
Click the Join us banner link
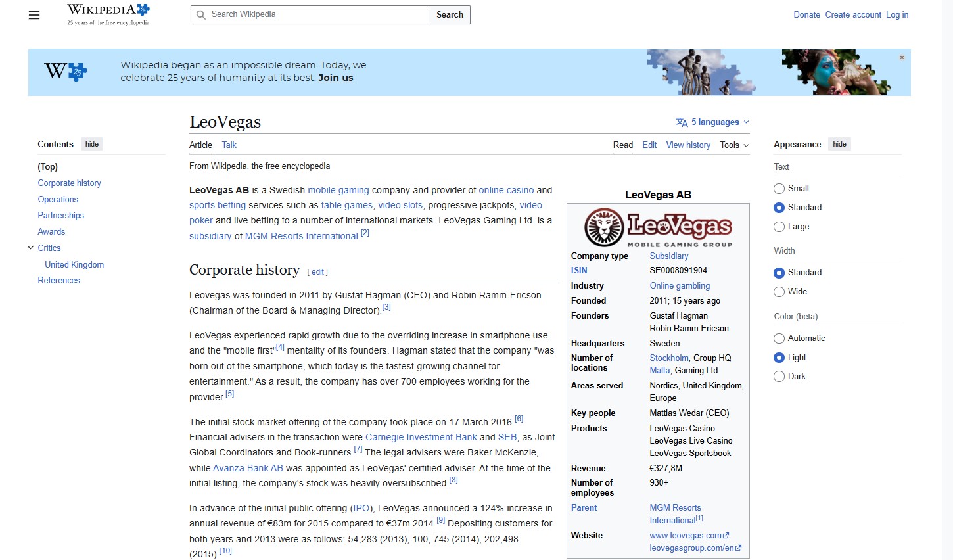click(335, 77)
